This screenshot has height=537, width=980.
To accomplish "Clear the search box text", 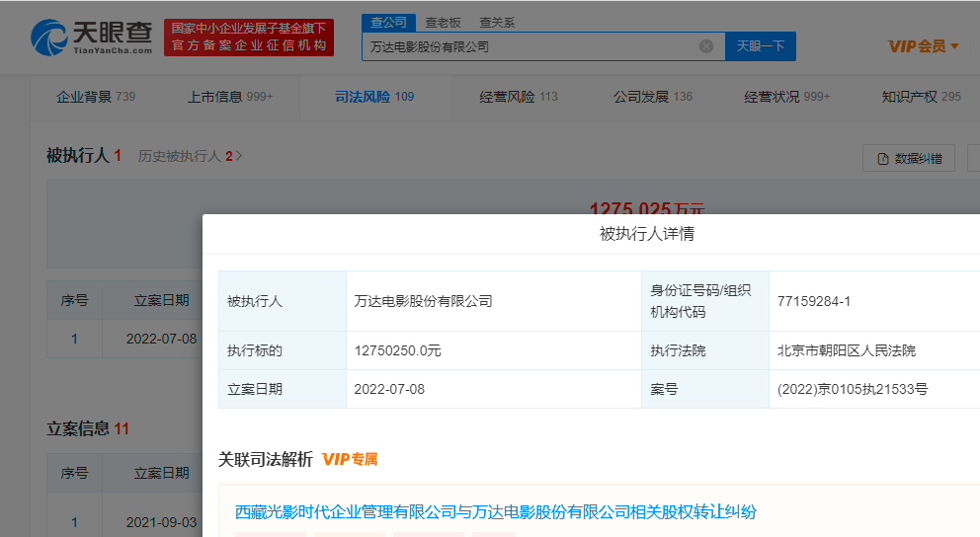I will 705,46.
